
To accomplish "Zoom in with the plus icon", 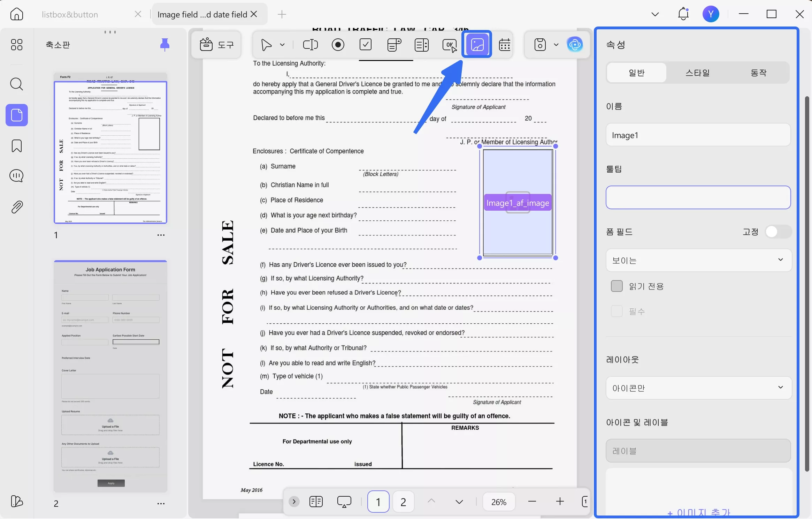I will coord(560,502).
